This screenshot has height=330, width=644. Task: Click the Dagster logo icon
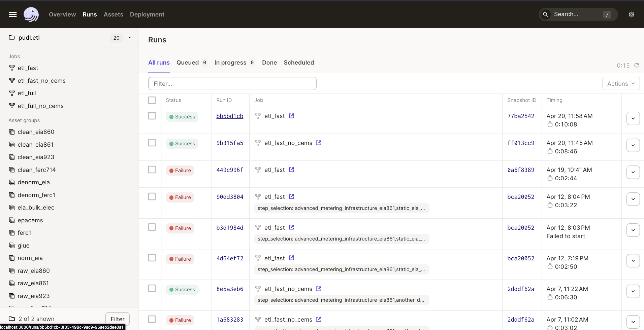tap(31, 14)
